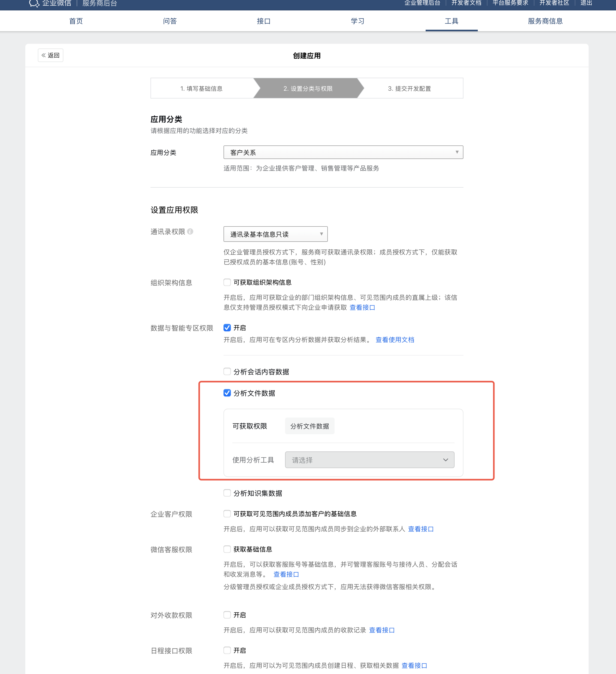The image size is (616, 674).
Task: Check the 分析会话内容数据 checkbox
Action: (227, 371)
